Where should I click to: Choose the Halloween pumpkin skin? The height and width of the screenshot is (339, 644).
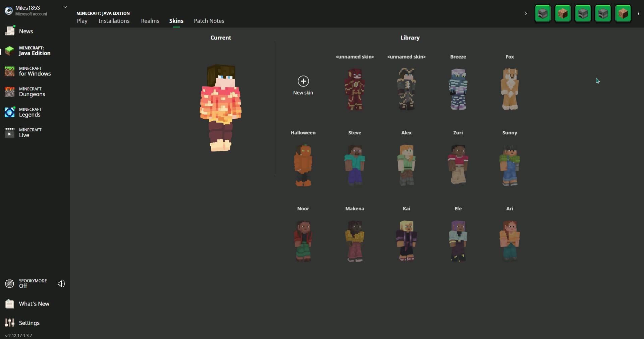(x=303, y=165)
